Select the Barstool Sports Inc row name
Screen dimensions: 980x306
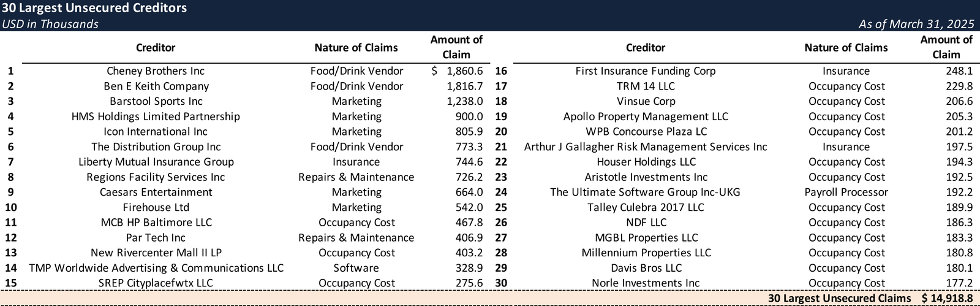click(x=156, y=101)
